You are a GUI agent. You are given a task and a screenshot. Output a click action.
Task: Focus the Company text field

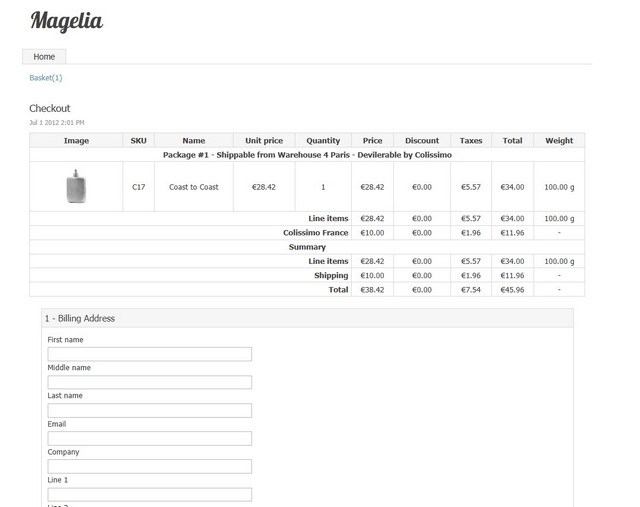coord(149,466)
